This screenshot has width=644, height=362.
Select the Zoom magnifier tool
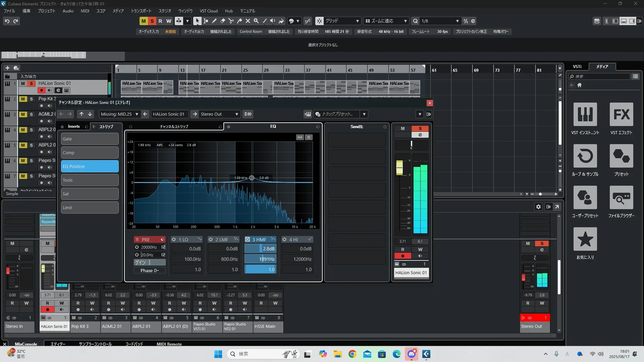pos(256,21)
